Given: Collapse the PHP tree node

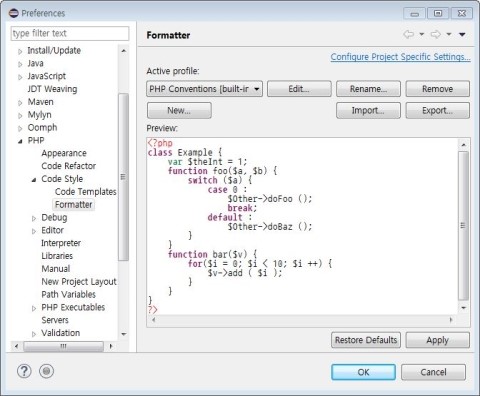Looking at the screenshot, I should 20,141.
